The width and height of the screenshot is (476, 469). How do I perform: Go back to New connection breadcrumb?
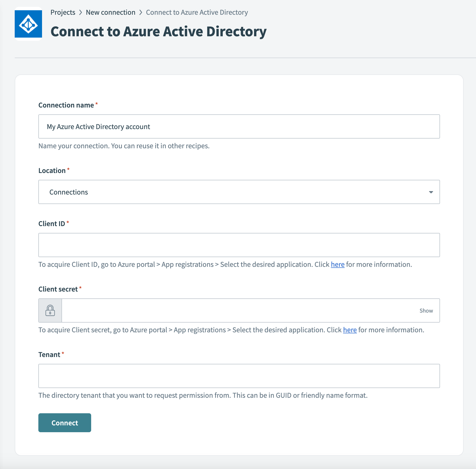pyautogui.click(x=111, y=12)
